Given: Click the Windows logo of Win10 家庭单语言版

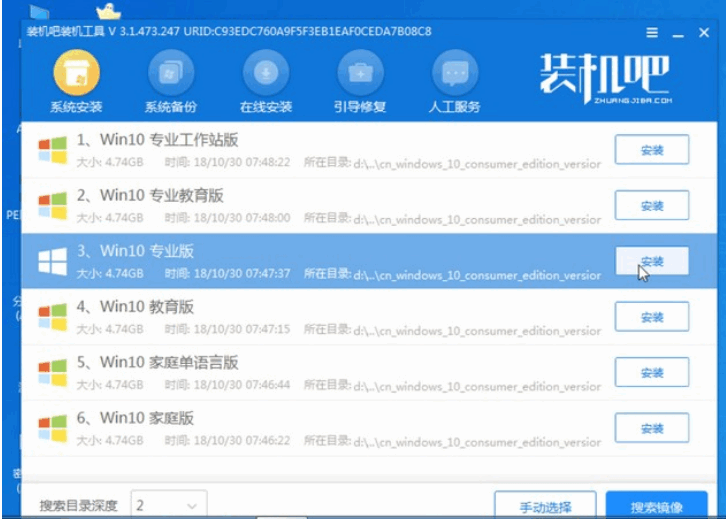Looking at the screenshot, I should tap(52, 372).
